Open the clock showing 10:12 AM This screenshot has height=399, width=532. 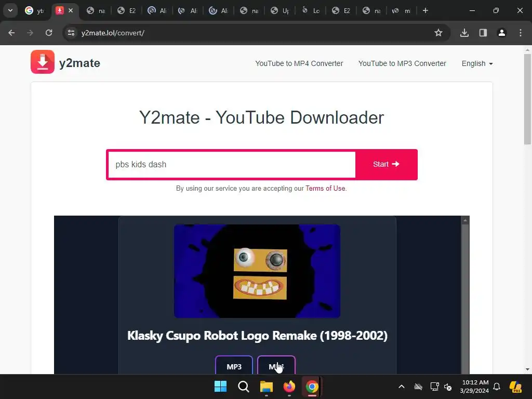pyautogui.click(x=475, y=387)
